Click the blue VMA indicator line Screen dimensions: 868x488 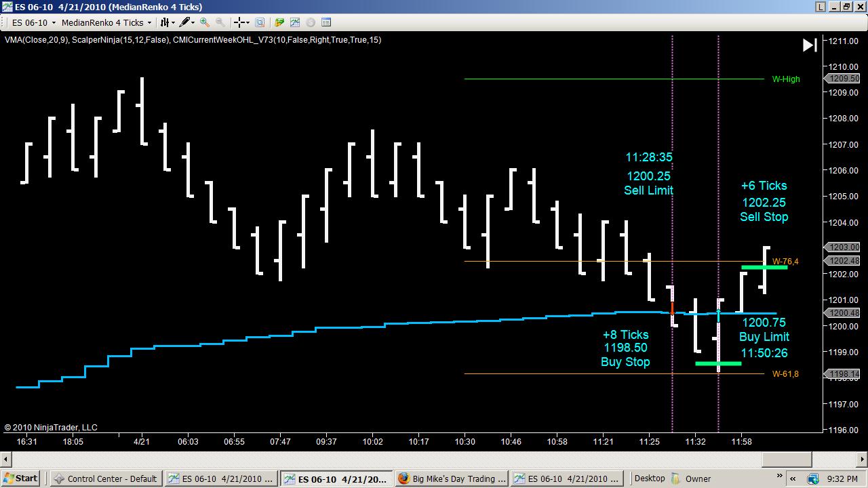point(396,324)
